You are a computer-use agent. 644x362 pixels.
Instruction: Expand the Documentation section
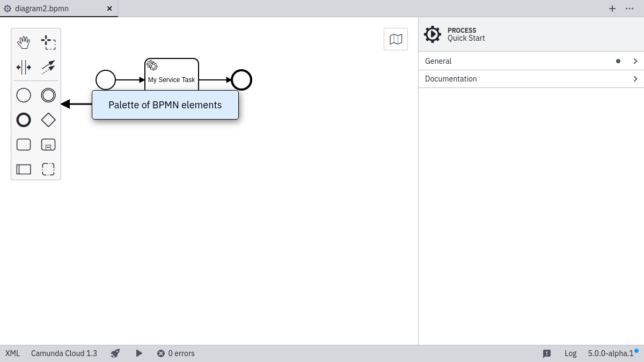[x=530, y=79]
